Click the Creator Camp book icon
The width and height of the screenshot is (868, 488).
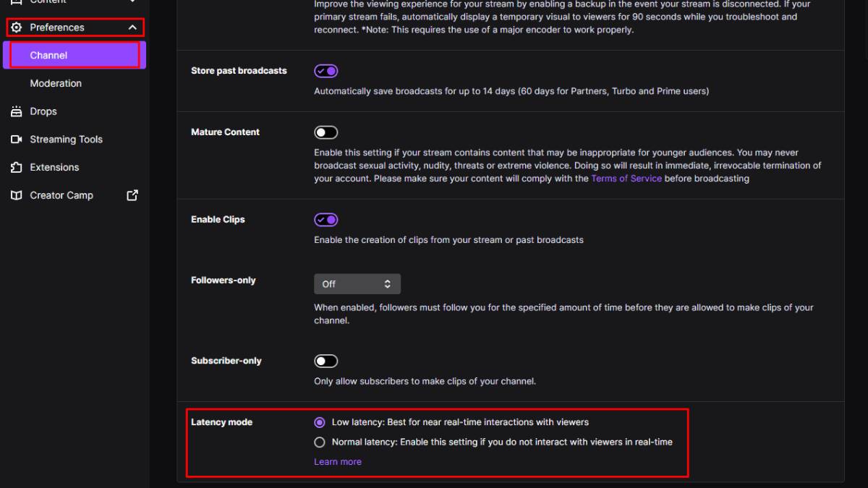(x=16, y=195)
